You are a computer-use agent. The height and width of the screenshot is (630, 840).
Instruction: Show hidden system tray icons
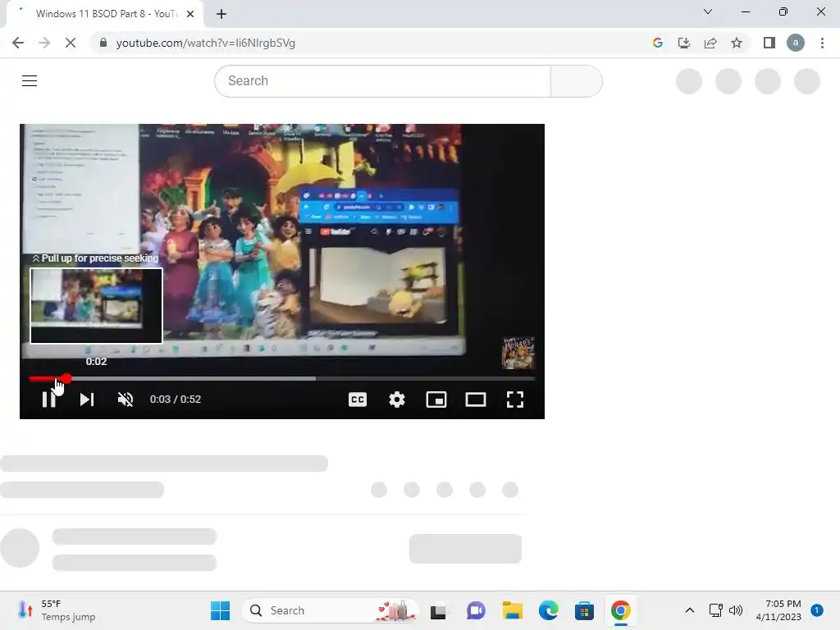tap(690, 610)
